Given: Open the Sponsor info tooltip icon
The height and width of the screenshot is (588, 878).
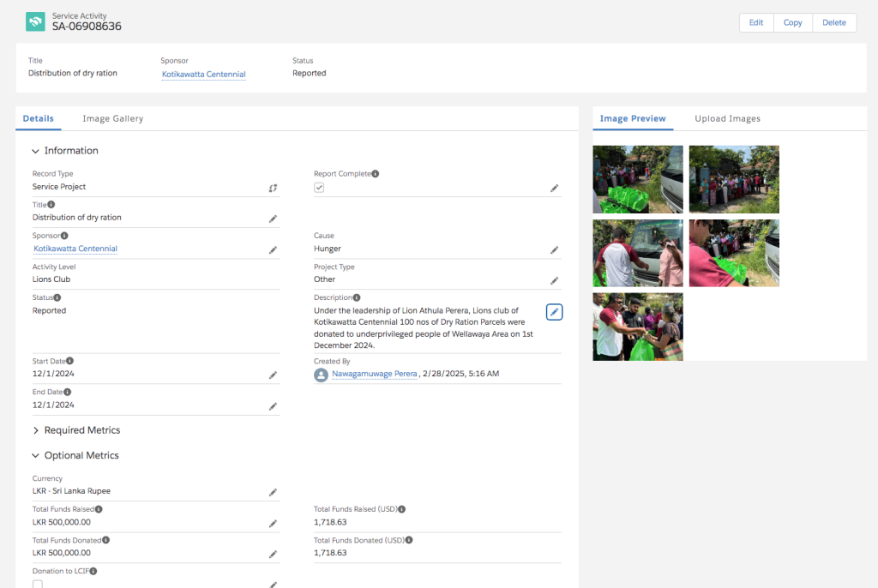Looking at the screenshot, I should (64, 236).
